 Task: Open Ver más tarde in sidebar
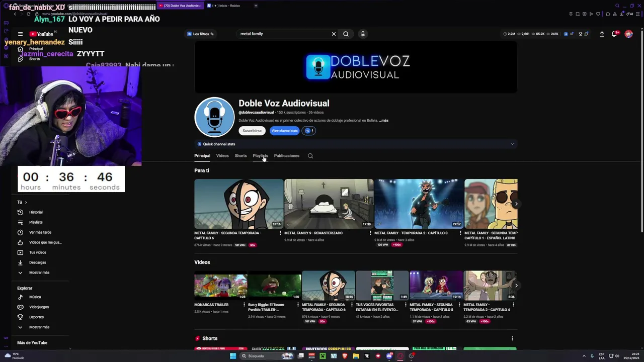click(39, 232)
